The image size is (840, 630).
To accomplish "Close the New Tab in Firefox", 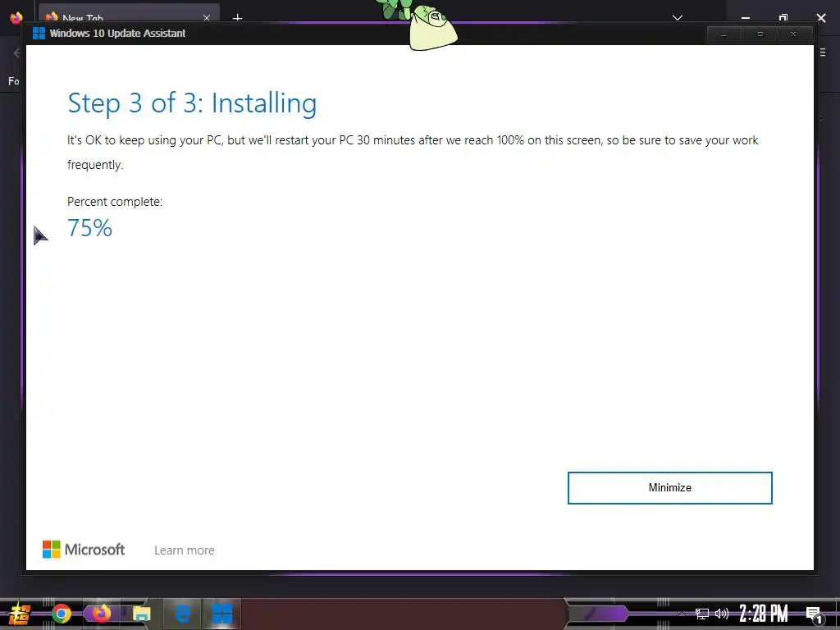I will coord(207,18).
